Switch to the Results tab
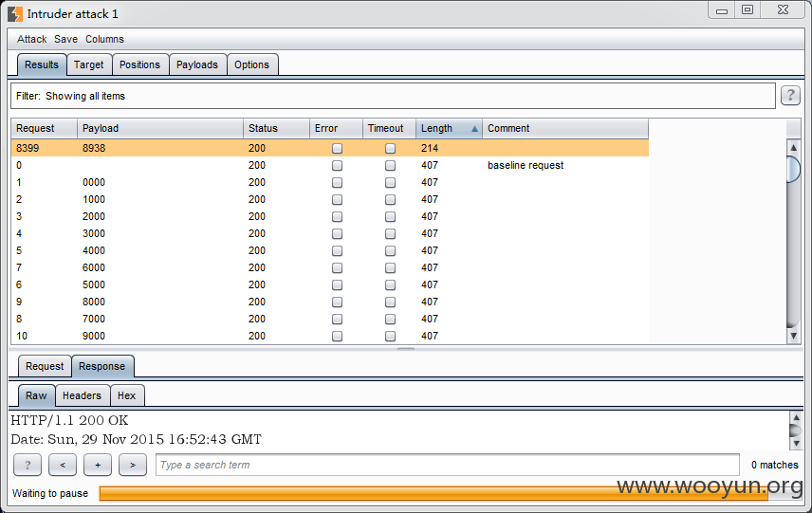 pos(42,64)
